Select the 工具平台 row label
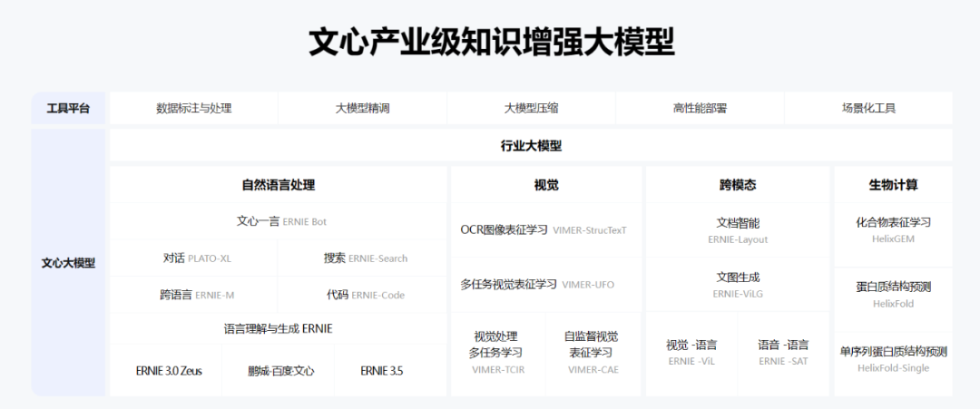 (69, 108)
